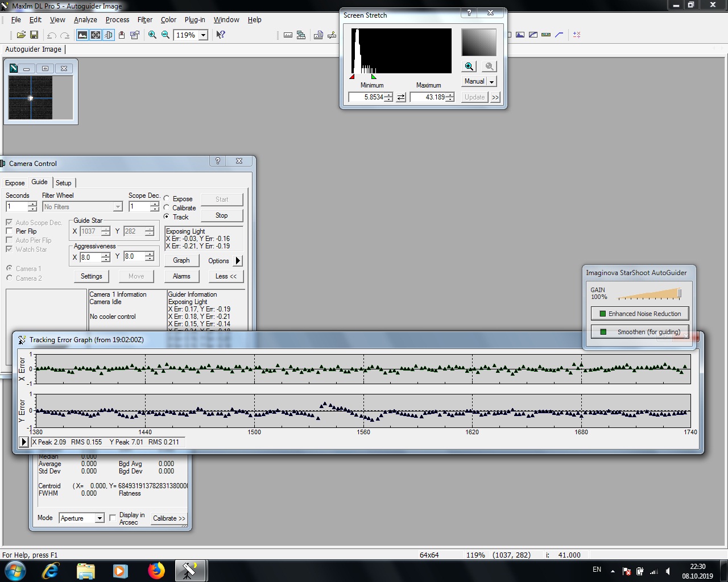This screenshot has width=728, height=582.
Task: Select the Calibrate radio button
Action: pyautogui.click(x=167, y=208)
